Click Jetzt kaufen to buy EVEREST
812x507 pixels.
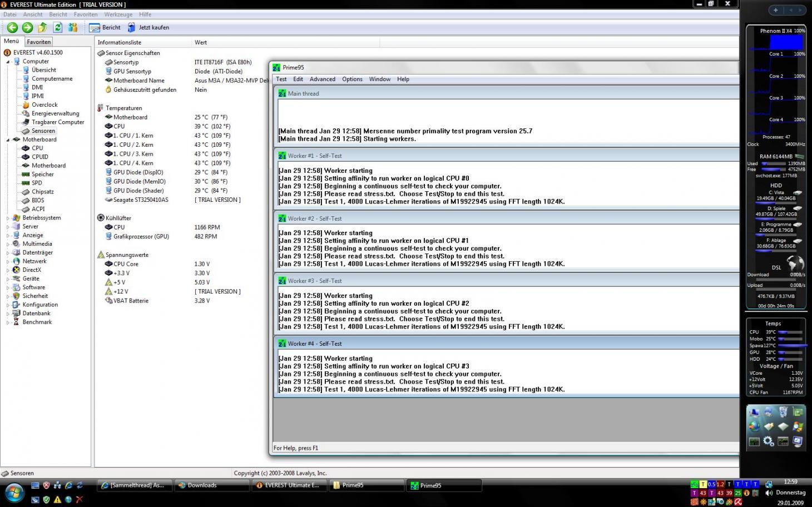pos(148,27)
